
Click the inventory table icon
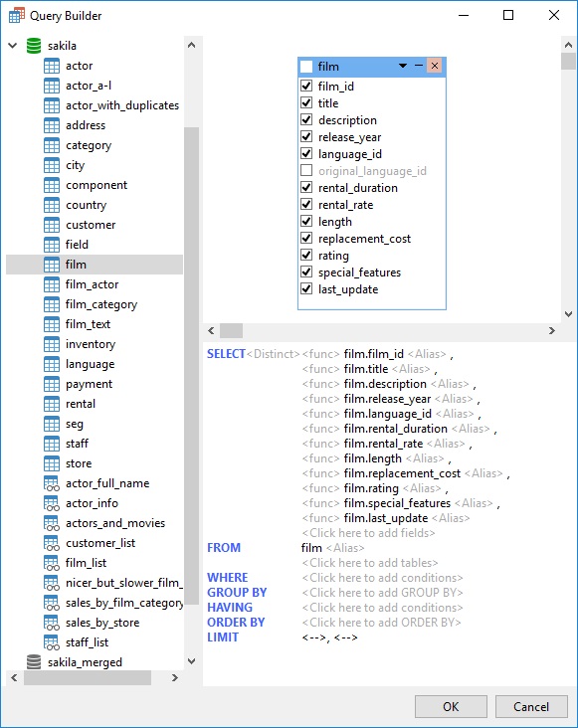click(52, 344)
